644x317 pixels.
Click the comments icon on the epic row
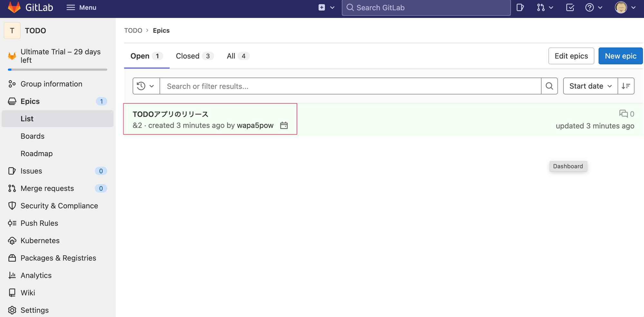623,114
